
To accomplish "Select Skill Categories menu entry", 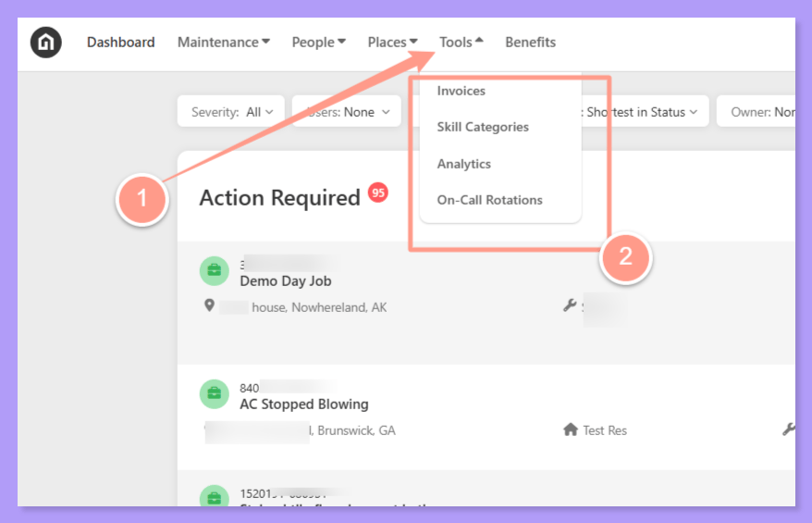I will [483, 127].
